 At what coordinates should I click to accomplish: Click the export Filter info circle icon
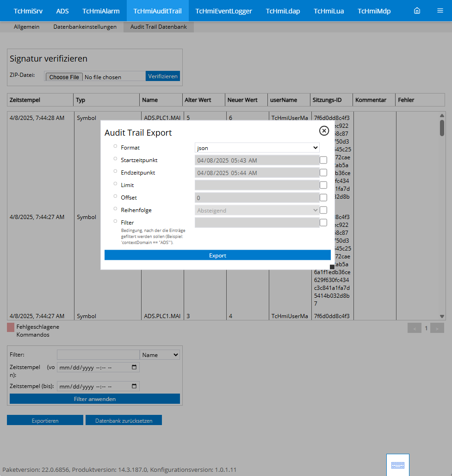click(115, 221)
